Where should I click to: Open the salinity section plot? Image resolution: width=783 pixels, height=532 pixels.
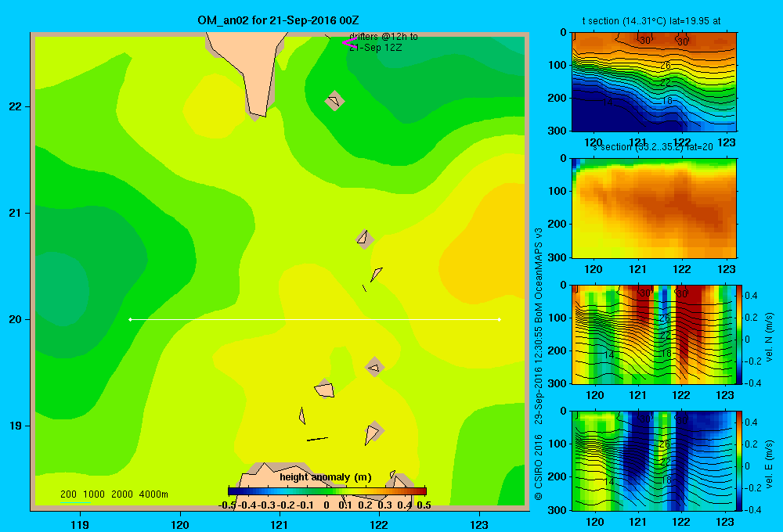[654, 208]
